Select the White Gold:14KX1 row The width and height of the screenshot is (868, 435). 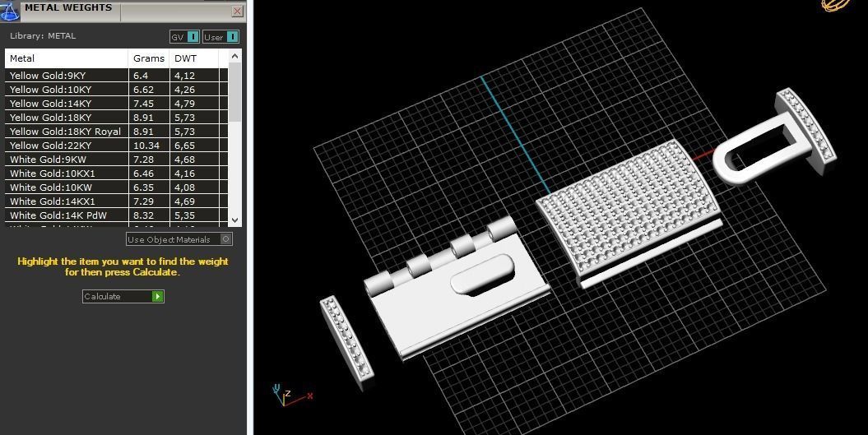[116, 201]
